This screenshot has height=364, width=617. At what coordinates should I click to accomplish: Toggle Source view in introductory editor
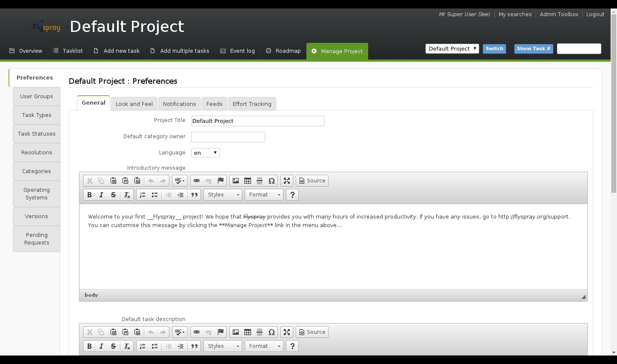coord(312,181)
